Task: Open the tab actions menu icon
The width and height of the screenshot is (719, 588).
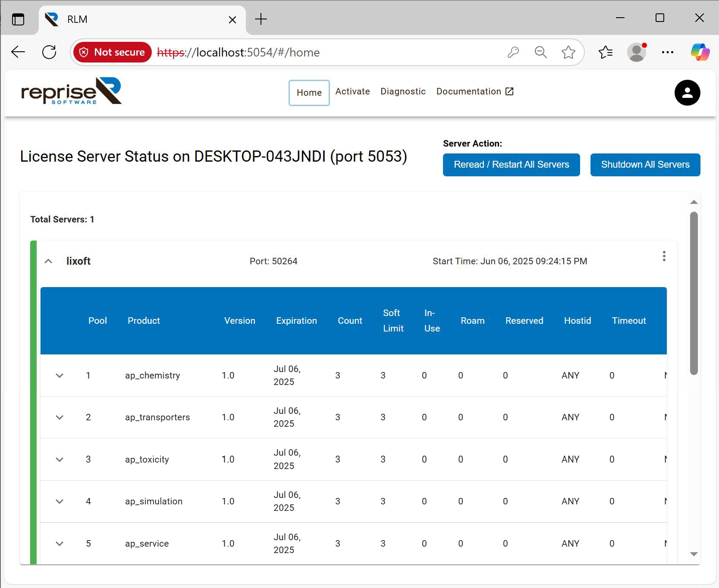Action: coord(18,19)
